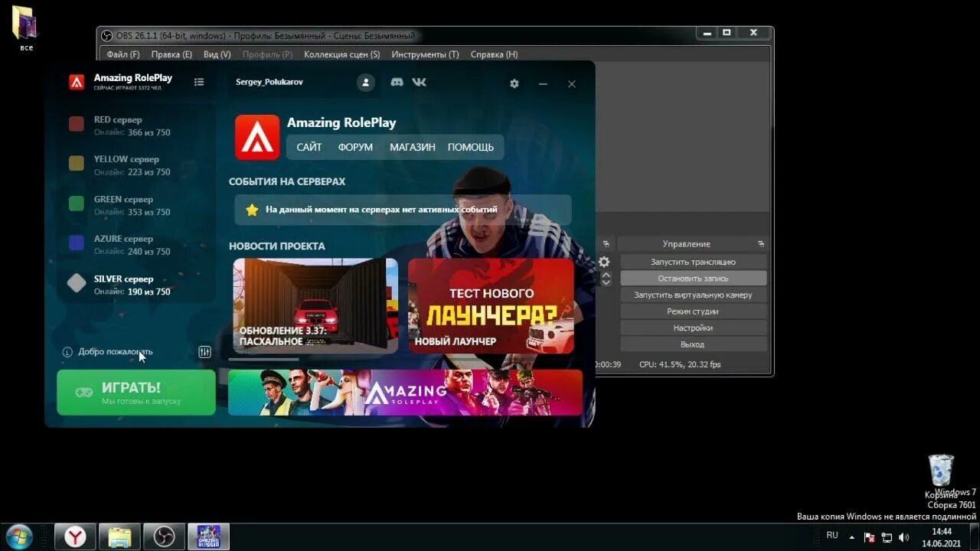This screenshot has width=980, height=551.
Task: Open OBS Файл (F) menu
Action: [x=123, y=54]
